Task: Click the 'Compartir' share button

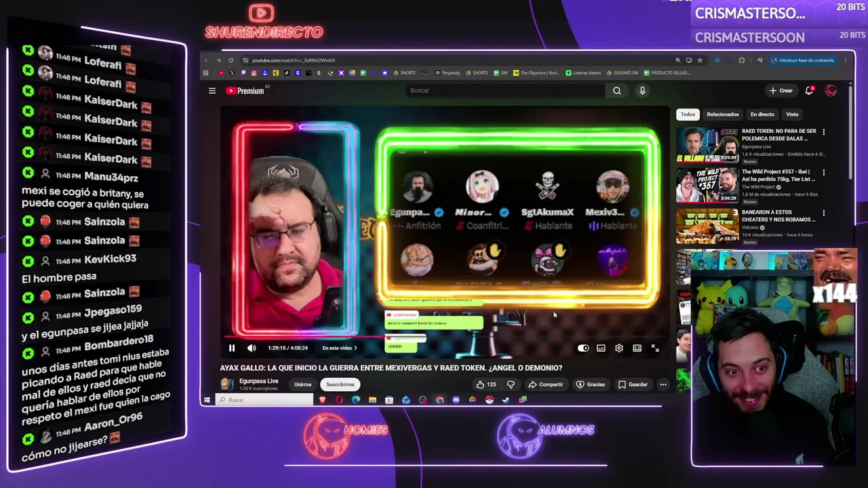Action: pos(546,384)
